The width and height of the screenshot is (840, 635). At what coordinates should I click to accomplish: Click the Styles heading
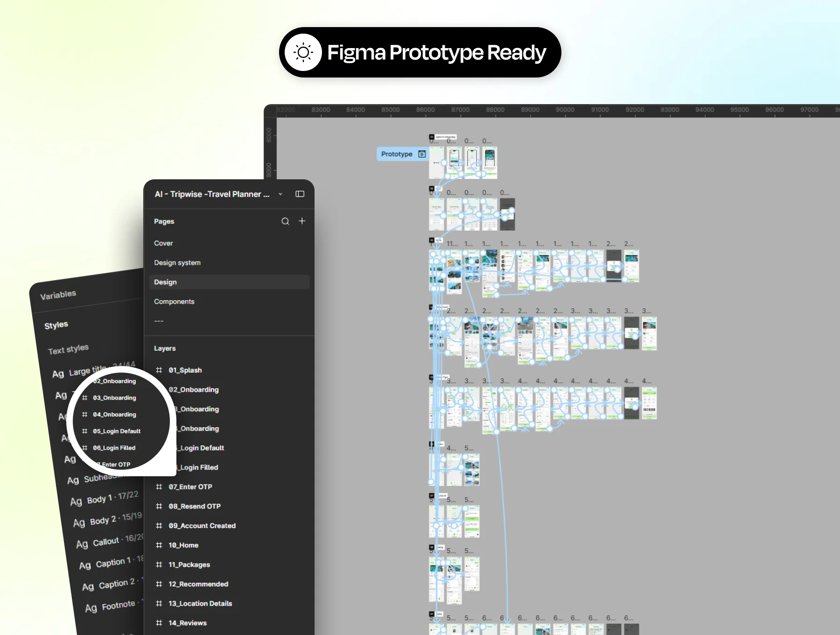(x=56, y=325)
